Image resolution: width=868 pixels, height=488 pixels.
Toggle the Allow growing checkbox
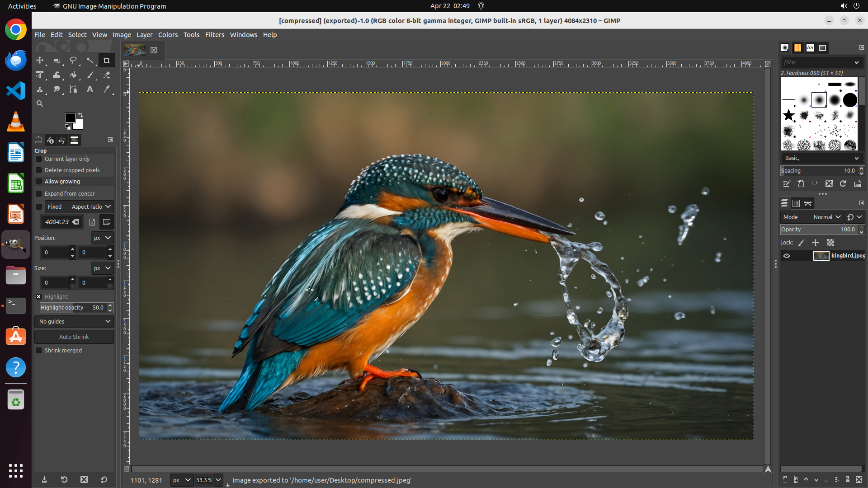39,182
